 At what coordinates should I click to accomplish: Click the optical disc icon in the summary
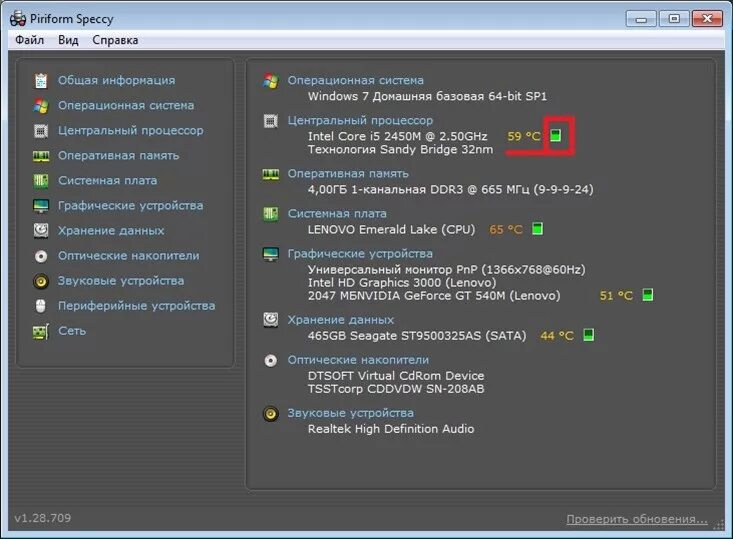[271, 361]
